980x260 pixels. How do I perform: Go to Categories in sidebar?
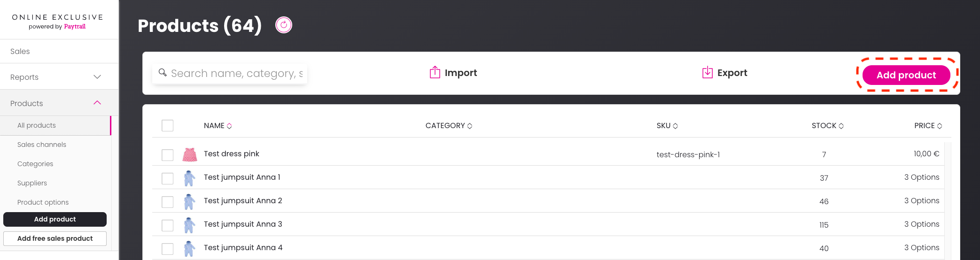pos(35,164)
